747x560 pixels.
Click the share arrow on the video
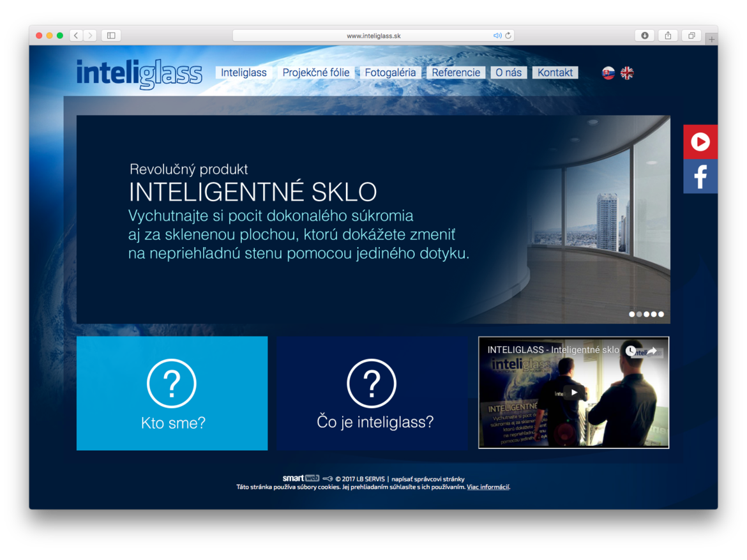[652, 351]
